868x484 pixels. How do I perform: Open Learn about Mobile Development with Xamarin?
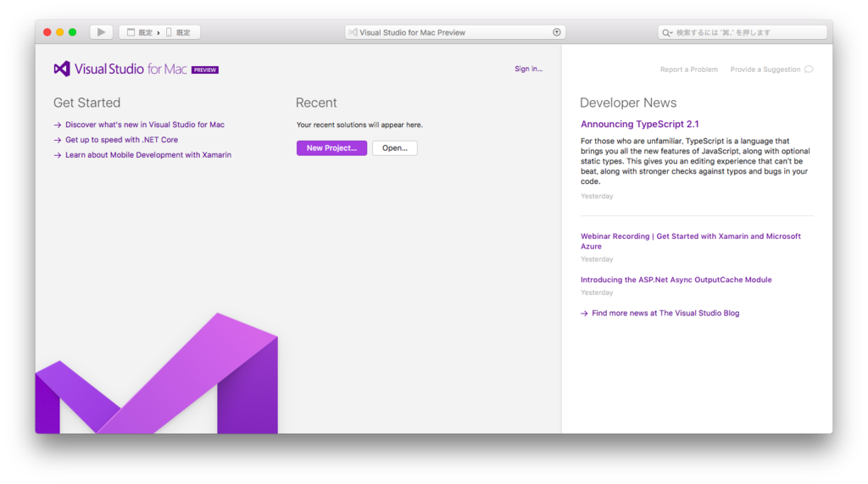[147, 154]
